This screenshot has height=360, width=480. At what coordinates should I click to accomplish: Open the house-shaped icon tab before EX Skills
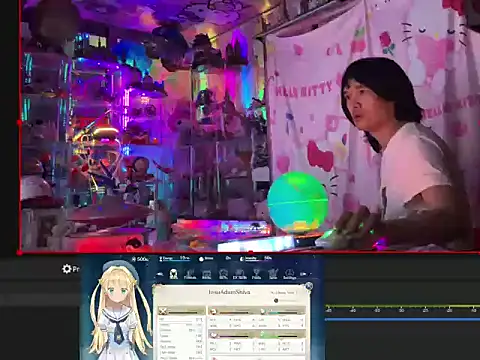coord(223,274)
